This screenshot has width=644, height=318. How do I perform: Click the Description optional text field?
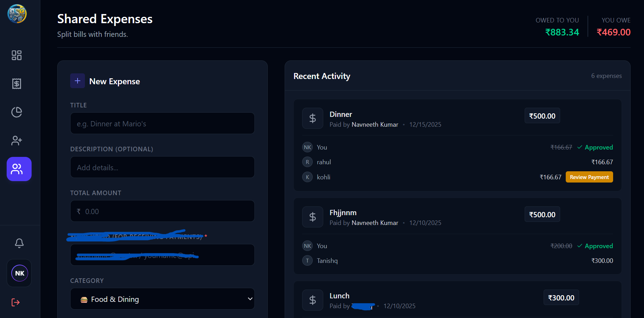(162, 167)
